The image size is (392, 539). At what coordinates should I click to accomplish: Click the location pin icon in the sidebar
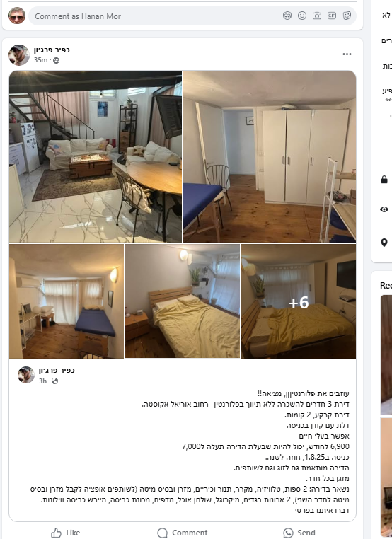coord(384,243)
